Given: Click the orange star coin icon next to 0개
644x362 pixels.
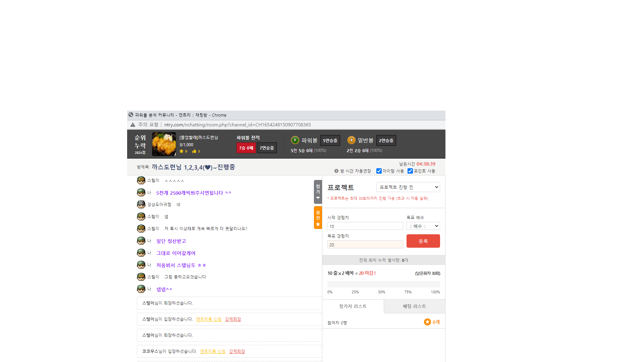Looking at the screenshot, I should 427,322.
